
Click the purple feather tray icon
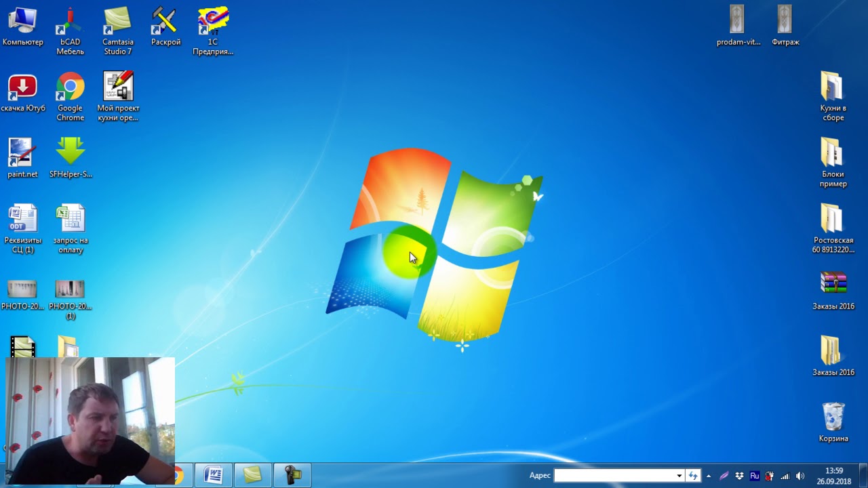pyautogui.click(x=724, y=476)
